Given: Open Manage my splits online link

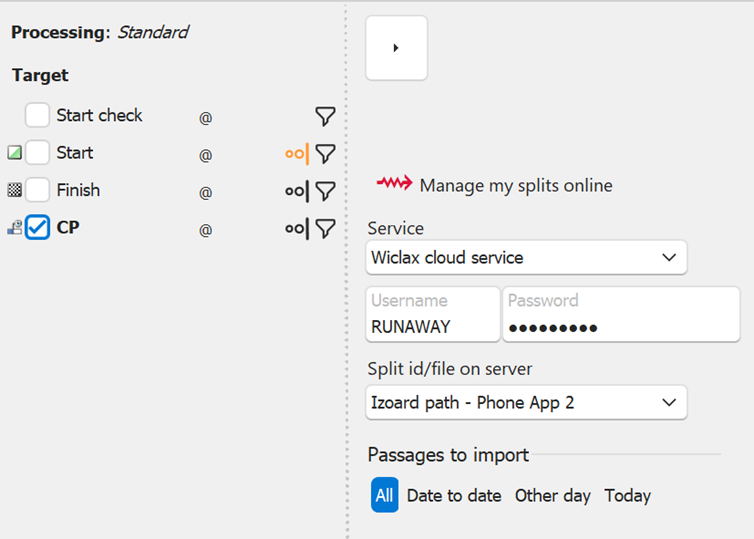Looking at the screenshot, I should coord(515,185).
